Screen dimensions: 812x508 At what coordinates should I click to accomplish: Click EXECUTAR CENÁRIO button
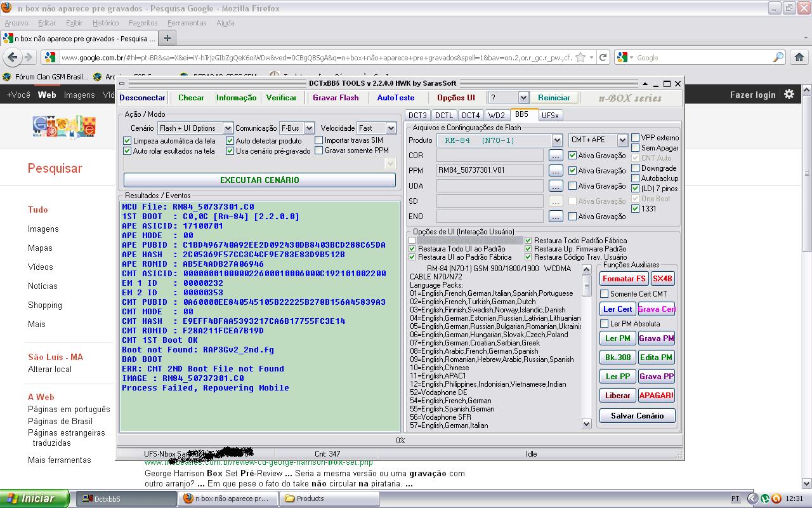(259, 180)
